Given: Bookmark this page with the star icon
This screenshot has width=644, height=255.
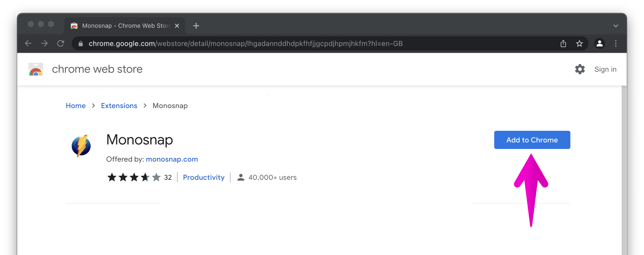Looking at the screenshot, I should tap(579, 43).
